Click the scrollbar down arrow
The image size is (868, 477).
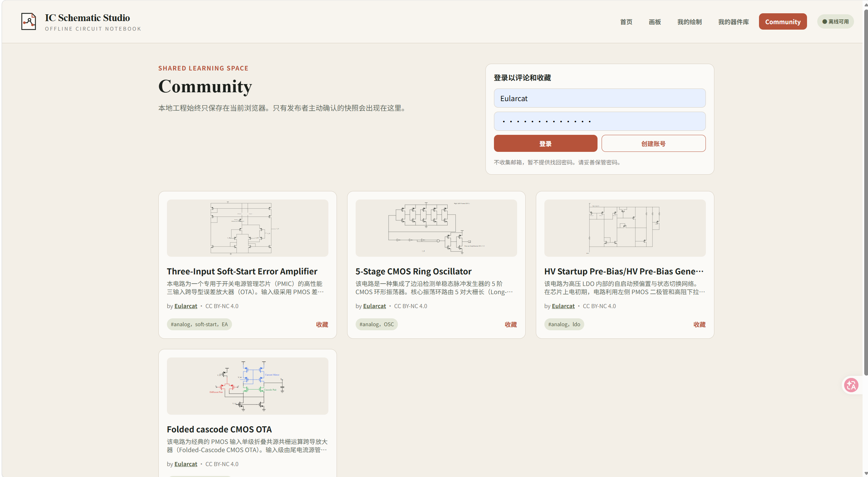pyautogui.click(x=866, y=474)
